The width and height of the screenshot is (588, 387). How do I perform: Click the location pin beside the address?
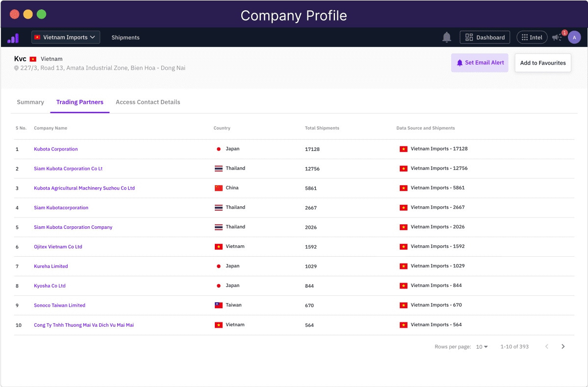pos(16,68)
